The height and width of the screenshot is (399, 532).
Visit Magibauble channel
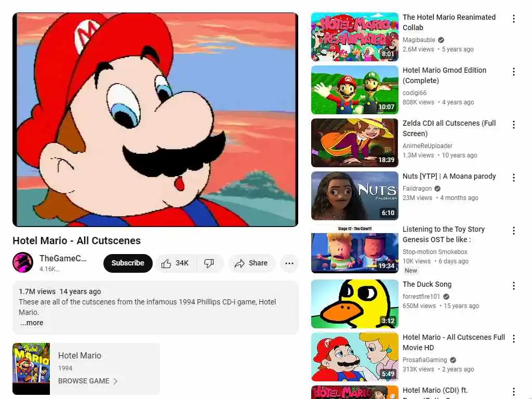pos(419,39)
